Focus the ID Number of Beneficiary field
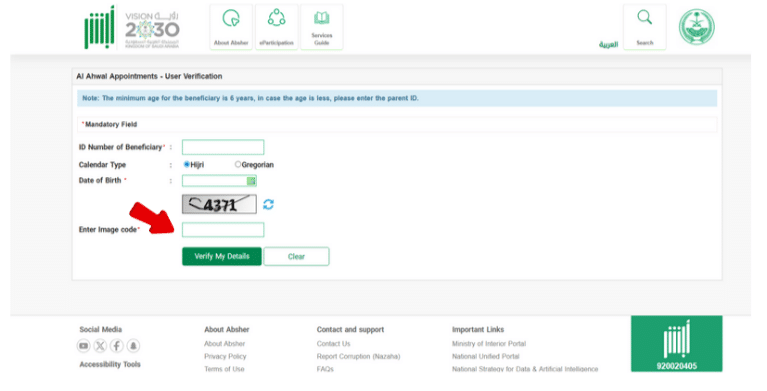 coord(223,147)
